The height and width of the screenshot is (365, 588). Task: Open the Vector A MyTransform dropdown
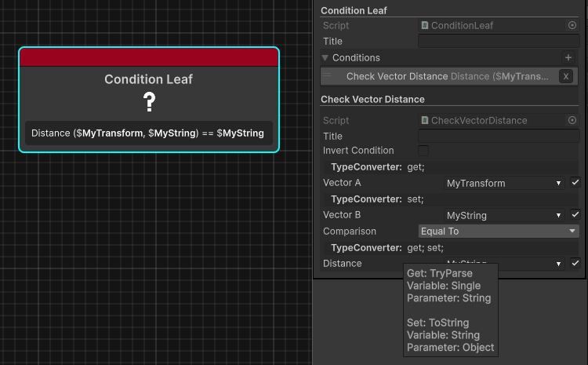coord(504,183)
